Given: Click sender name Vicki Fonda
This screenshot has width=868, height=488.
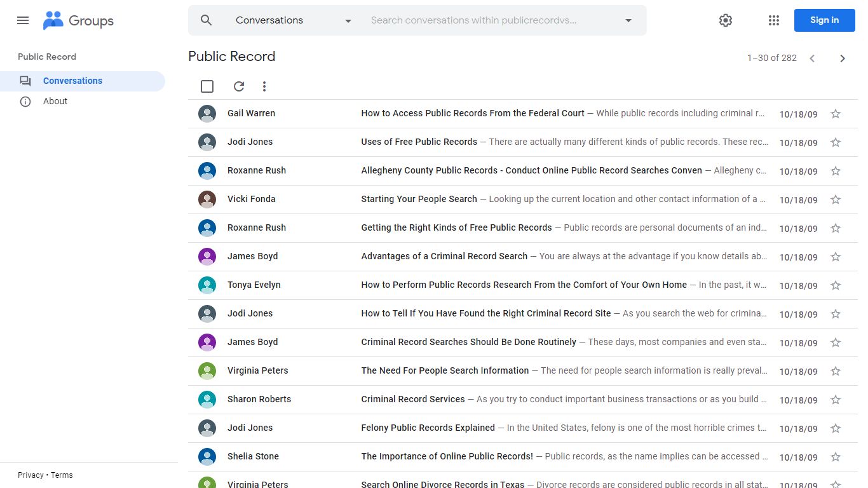Looking at the screenshot, I should [x=252, y=199].
